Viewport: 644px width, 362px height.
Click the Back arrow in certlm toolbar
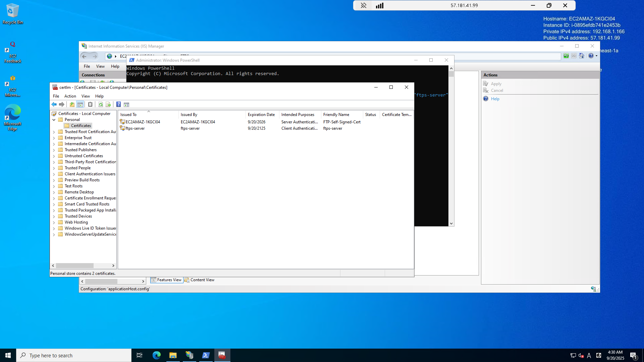click(x=54, y=105)
